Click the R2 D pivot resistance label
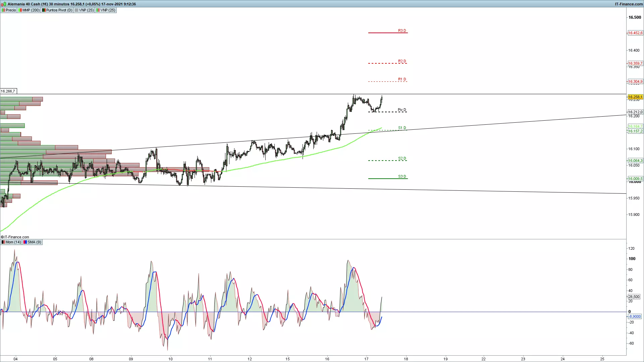The width and height of the screenshot is (644, 362). (x=402, y=61)
